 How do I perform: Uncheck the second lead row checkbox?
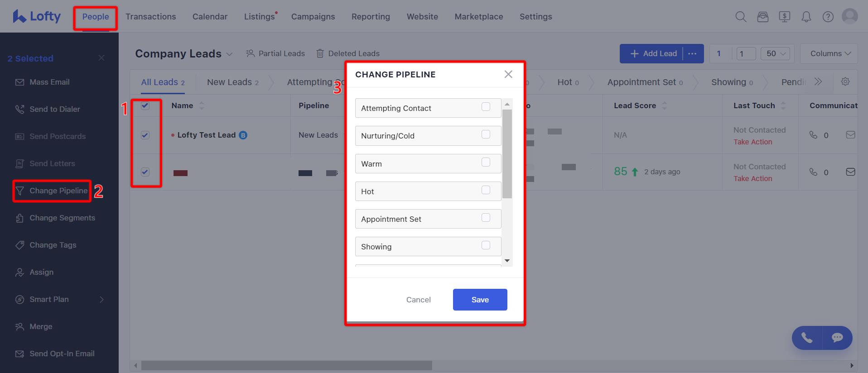[145, 172]
